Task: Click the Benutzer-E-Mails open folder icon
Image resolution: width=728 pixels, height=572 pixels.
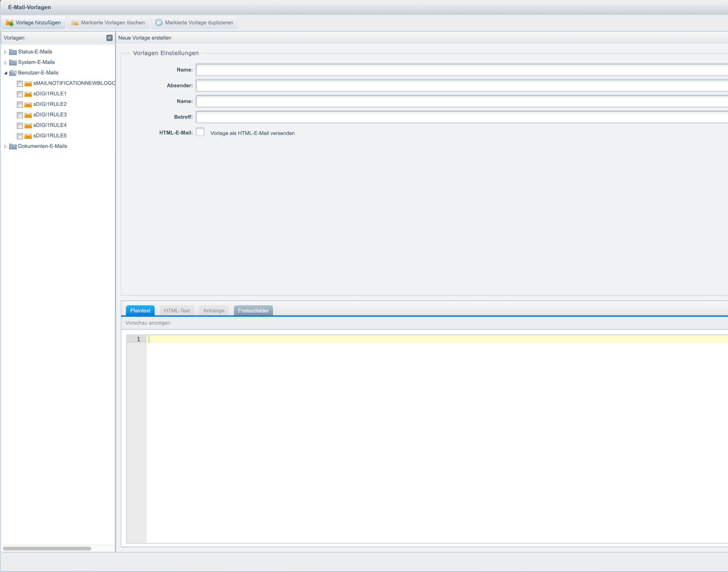Action: point(13,73)
